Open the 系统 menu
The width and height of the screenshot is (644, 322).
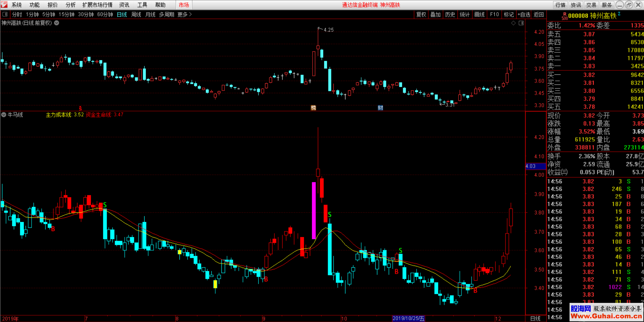point(16,5)
